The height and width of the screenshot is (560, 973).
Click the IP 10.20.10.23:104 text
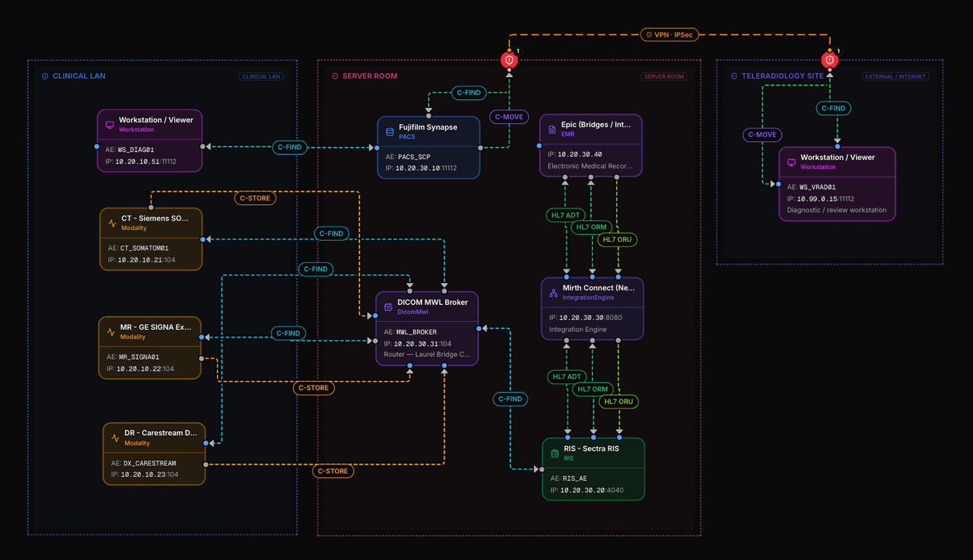click(x=145, y=475)
